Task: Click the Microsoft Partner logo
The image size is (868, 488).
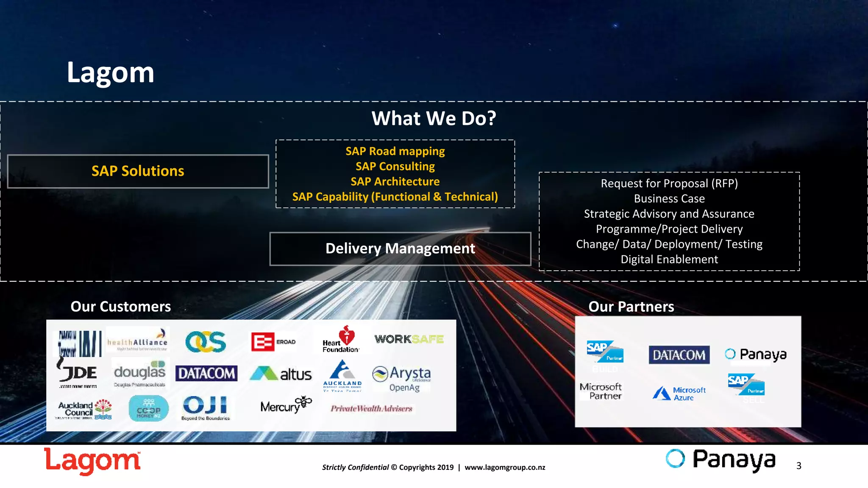Action: coord(601,391)
